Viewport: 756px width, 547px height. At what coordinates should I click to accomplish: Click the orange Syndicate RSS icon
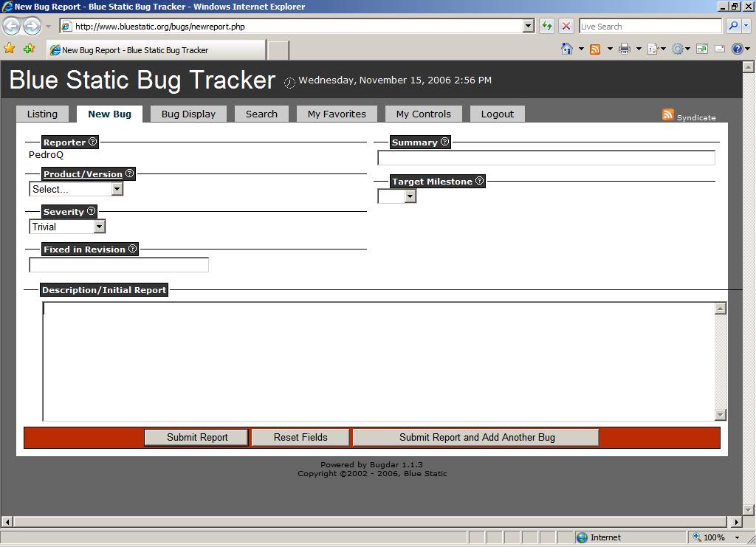[668, 114]
